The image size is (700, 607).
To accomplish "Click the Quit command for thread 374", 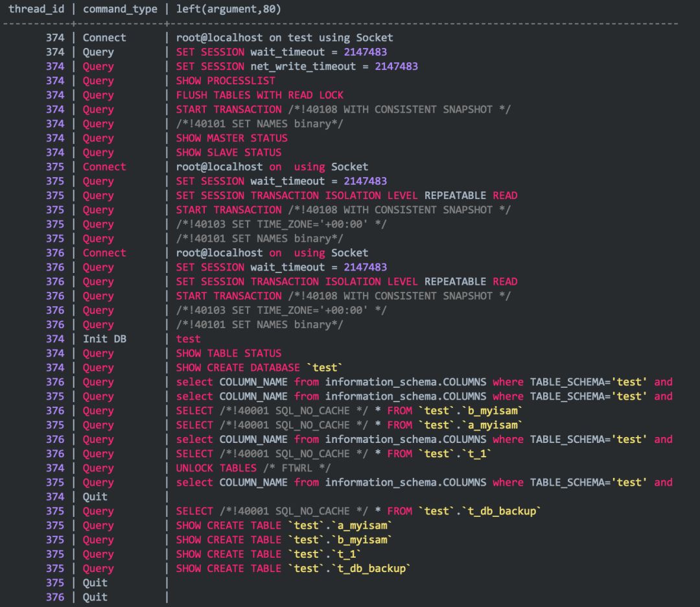I will point(95,497).
